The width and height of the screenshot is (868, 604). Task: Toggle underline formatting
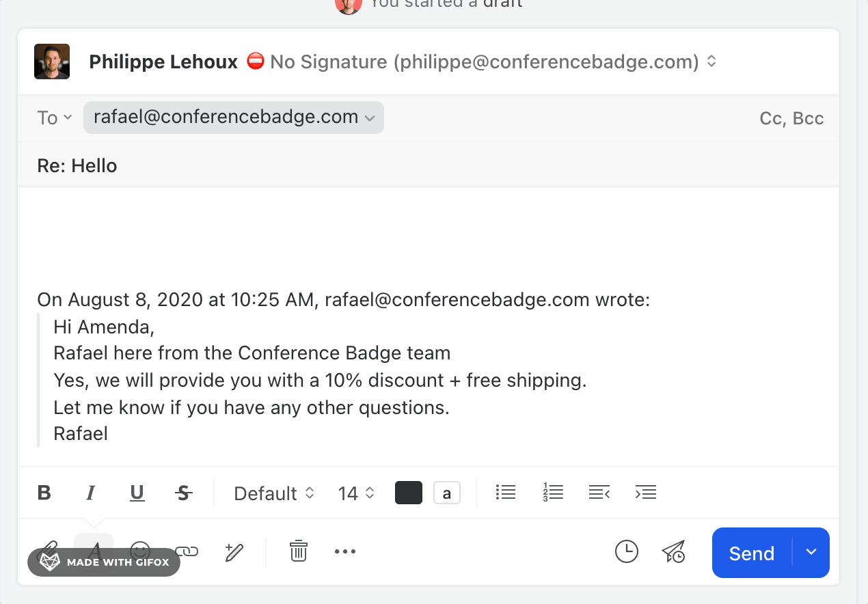137,493
